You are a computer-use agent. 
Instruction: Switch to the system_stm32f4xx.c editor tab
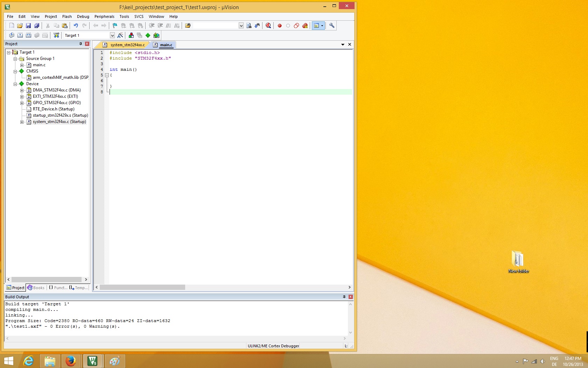pyautogui.click(x=124, y=45)
